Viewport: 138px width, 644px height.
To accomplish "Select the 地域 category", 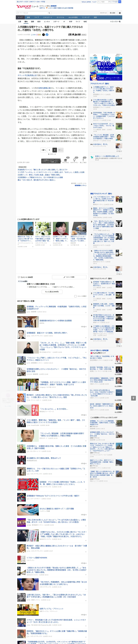I will 85,21.
